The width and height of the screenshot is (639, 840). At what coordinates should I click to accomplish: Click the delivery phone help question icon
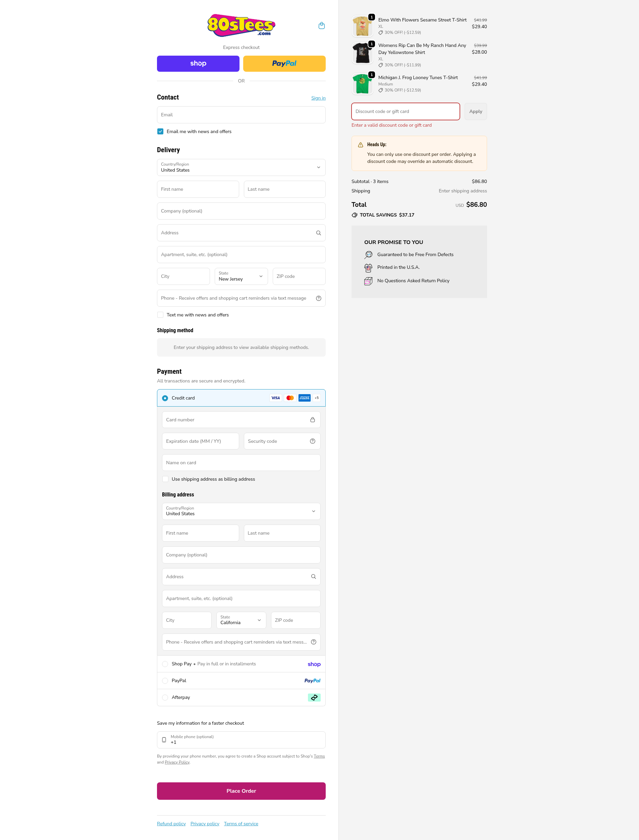coord(318,298)
